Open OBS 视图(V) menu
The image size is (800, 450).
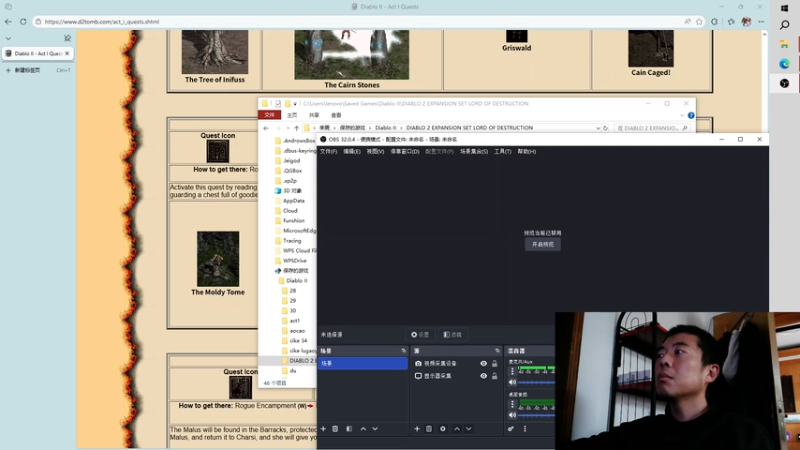coord(375,152)
